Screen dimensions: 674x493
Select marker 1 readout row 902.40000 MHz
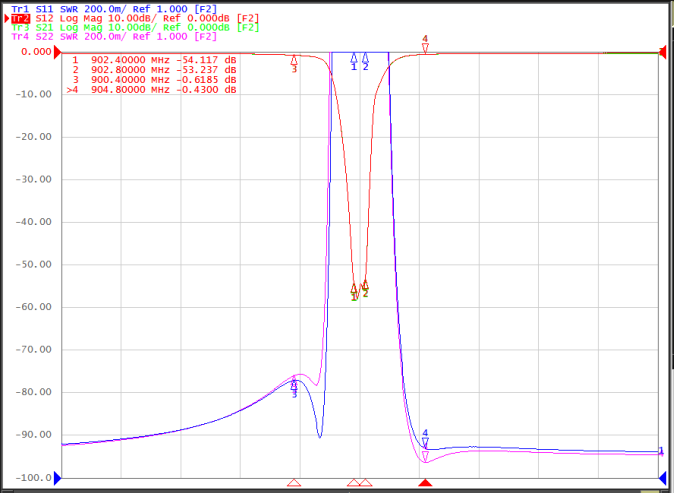154,60
